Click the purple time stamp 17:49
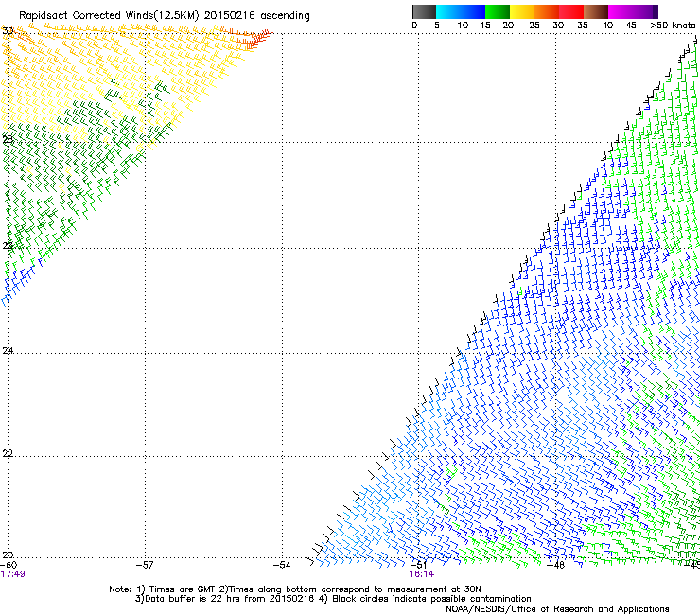 point(12,574)
